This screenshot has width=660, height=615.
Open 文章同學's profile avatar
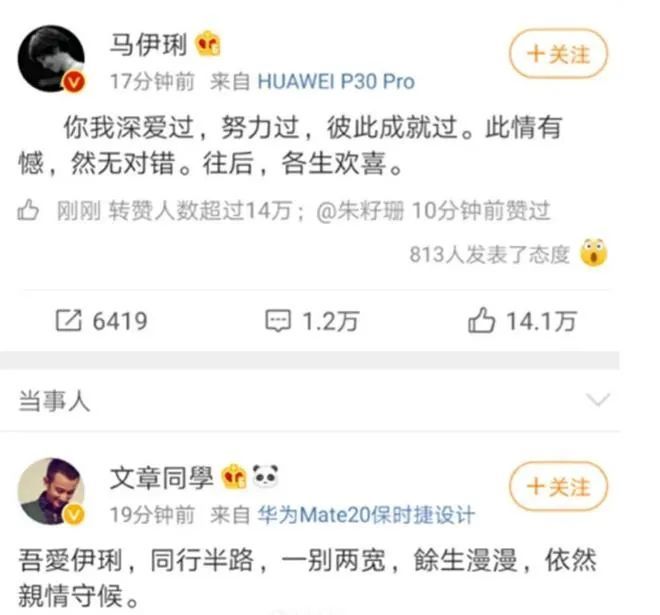tap(51, 491)
